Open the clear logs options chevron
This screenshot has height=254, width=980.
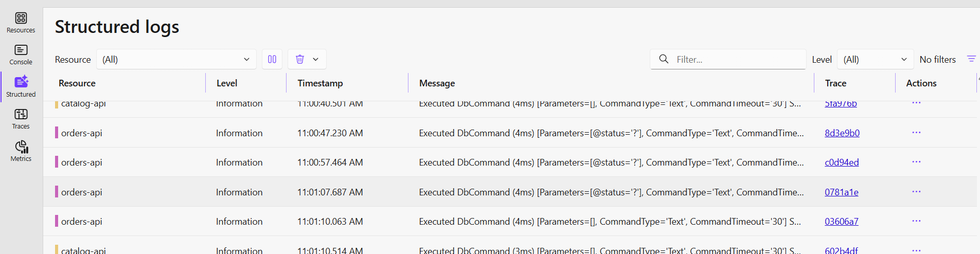[316, 59]
